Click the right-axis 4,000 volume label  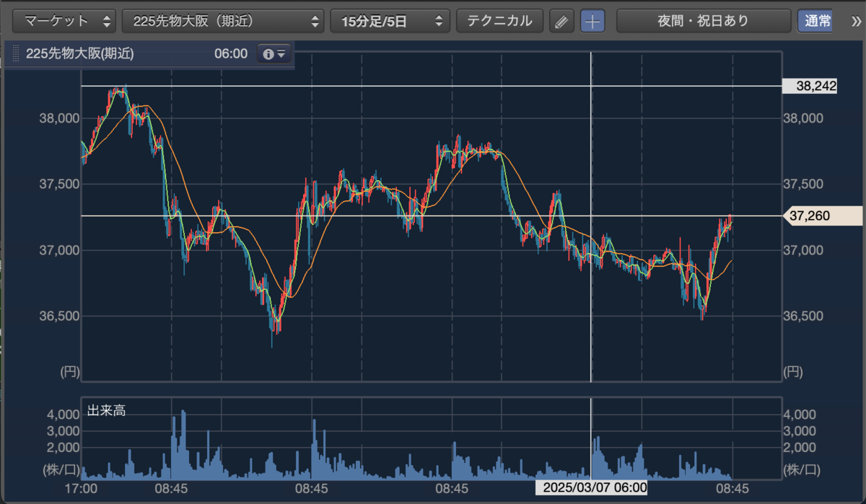click(x=800, y=415)
